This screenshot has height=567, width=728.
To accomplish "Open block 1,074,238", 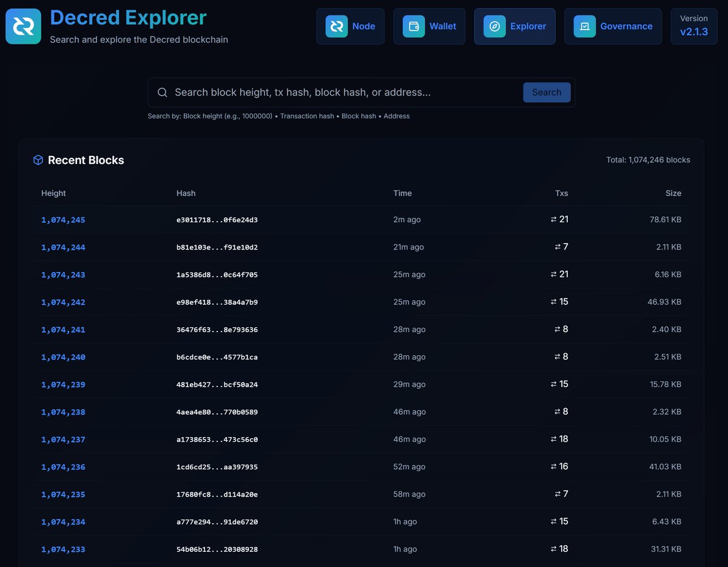I will pyautogui.click(x=63, y=412).
